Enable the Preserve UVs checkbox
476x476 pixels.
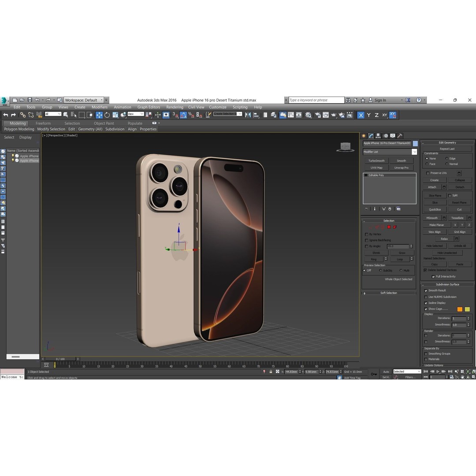click(x=428, y=173)
